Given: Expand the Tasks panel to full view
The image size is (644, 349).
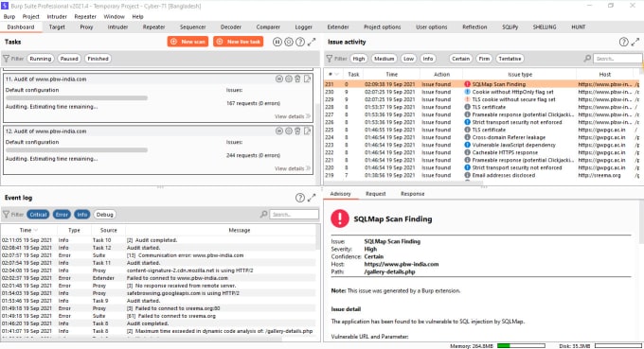Looking at the screenshot, I should coord(312,42).
